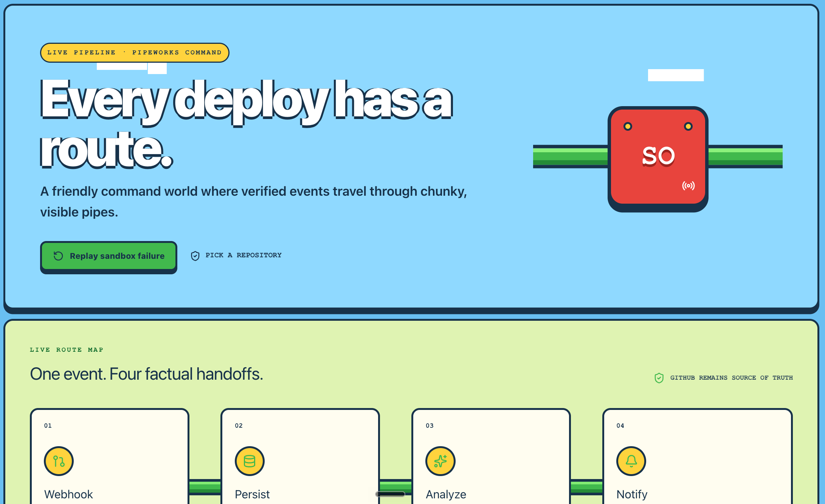Select the Persist card title
The width and height of the screenshot is (825, 504).
pyautogui.click(x=252, y=494)
